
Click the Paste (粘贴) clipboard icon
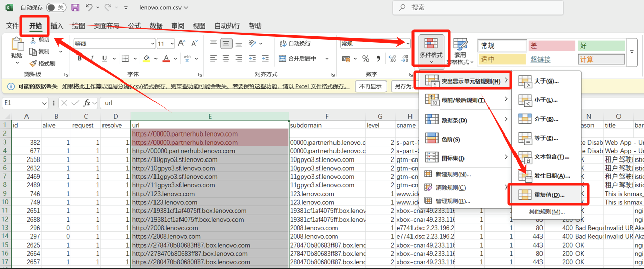tap(17, 43)
